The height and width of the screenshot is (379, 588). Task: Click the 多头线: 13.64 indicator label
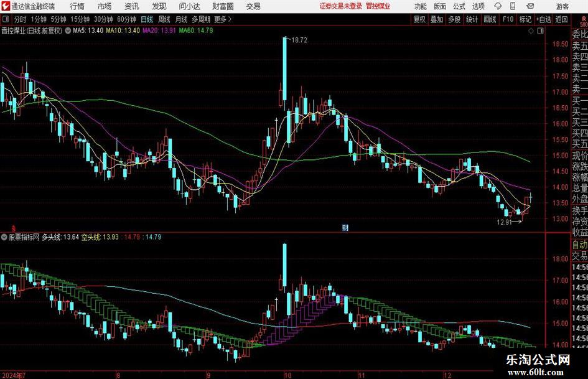(x=60, y=237)
